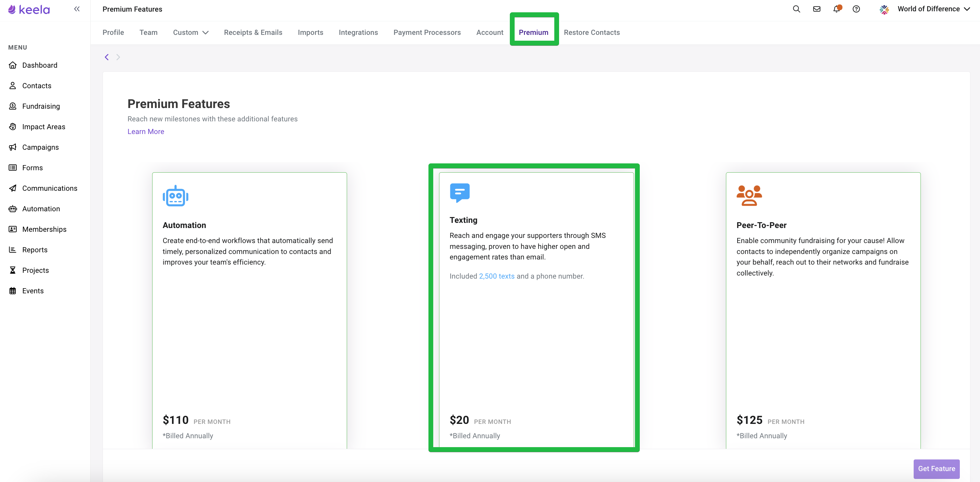This screenshot has width=980, height=482.
Task: Open the Integrations tab
Action: coord(358,32)
